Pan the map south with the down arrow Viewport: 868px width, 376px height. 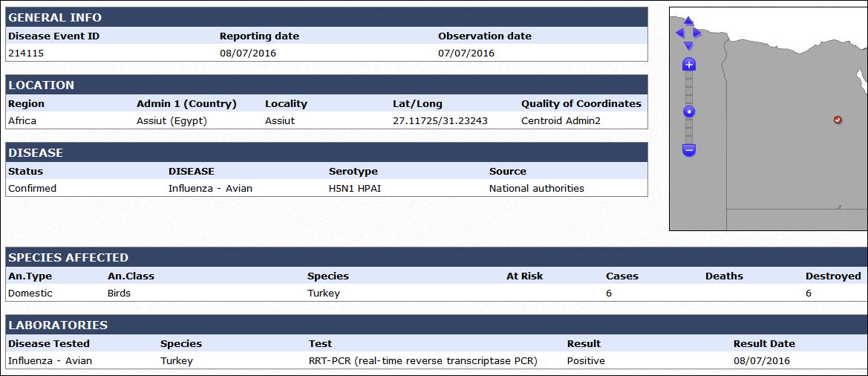click(688, 45)
